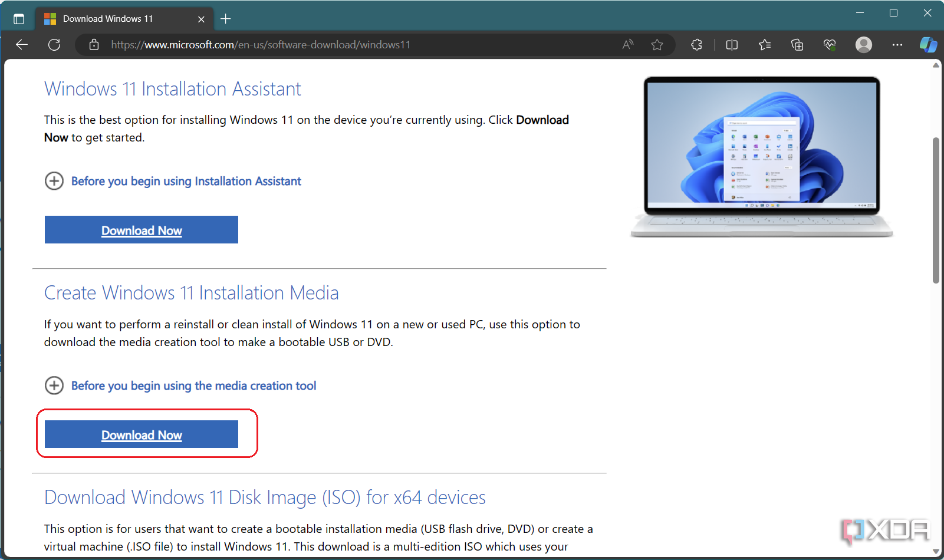Expand Before you begin using media creation tool
This screenshot has width=944, height=560.
[x=180, y=386]
